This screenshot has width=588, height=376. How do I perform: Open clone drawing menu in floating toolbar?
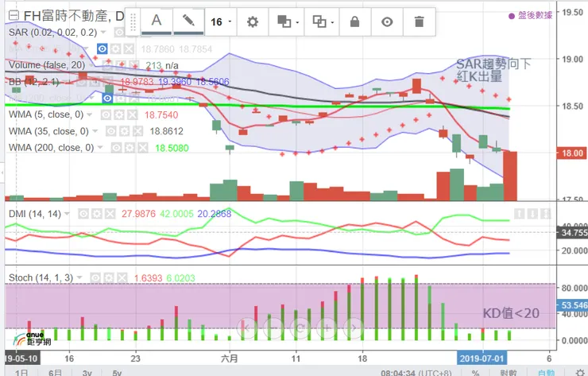(x=322, y=21)
